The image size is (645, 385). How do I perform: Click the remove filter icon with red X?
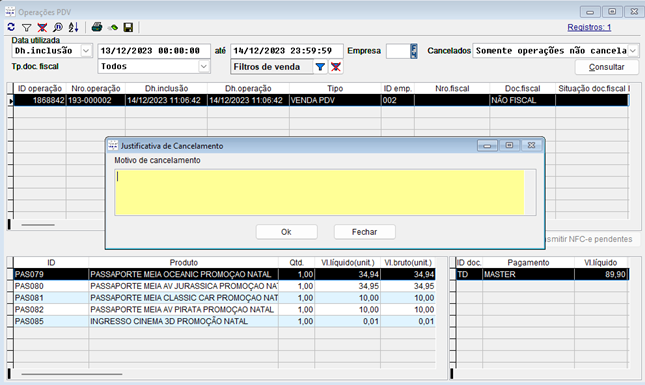click(x=42, y=28)
